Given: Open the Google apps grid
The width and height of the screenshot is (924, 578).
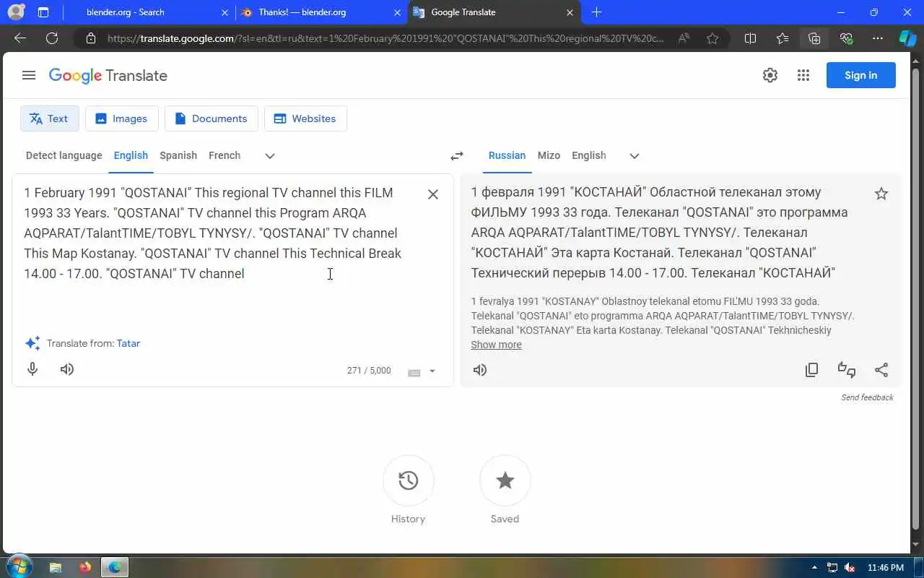Looking at the screenshot, I should (803, 75).
